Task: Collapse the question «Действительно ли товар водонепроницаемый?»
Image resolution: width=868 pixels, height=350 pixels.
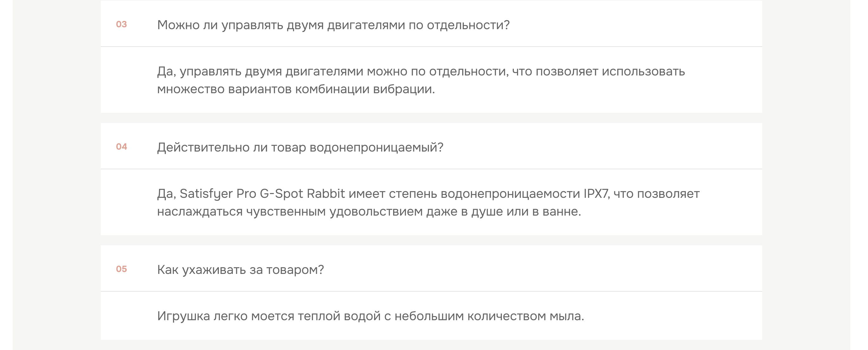Action: point(300,147)
